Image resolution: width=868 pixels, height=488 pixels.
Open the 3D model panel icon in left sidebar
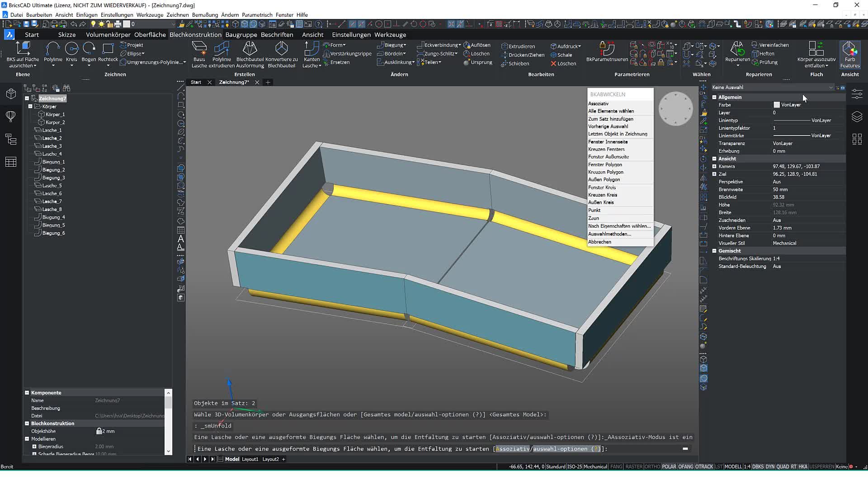point(11,94)
